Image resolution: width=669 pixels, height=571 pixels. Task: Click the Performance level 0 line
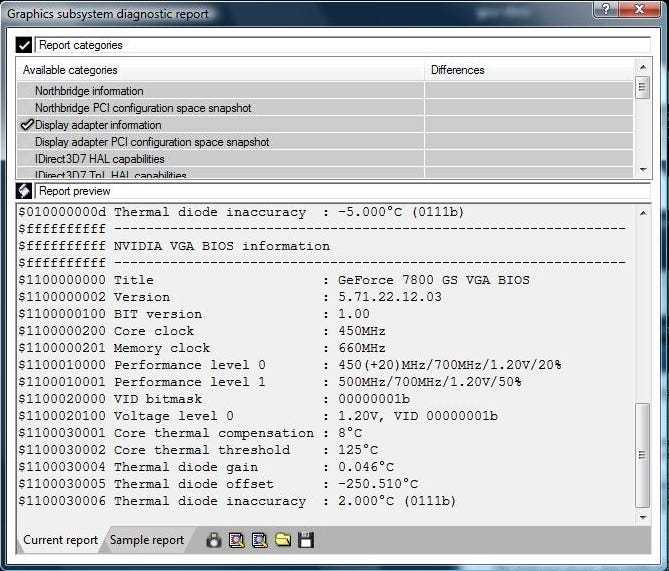tap(290, 365)
